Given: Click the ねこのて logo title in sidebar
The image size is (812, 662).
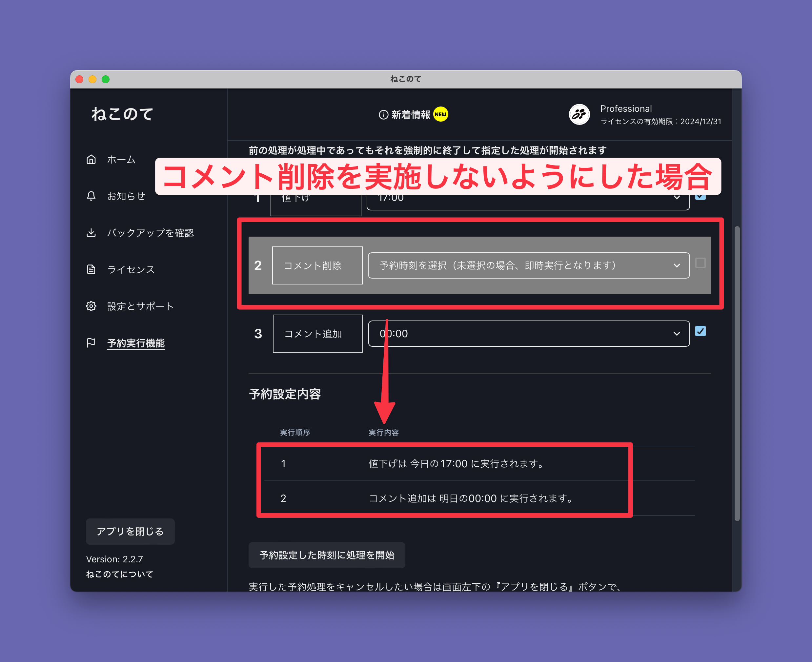Looking at the screenshot, I should (x=122, y=114).
